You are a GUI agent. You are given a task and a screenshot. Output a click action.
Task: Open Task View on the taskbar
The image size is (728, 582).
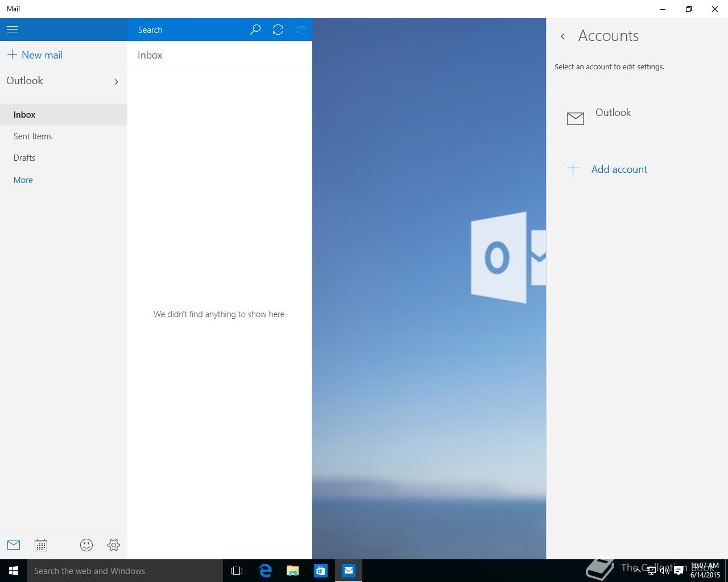(x=237, y=571)
